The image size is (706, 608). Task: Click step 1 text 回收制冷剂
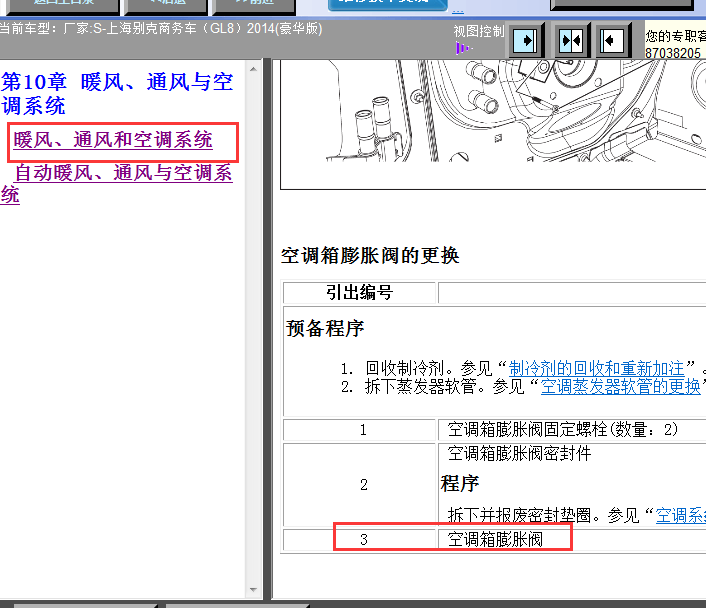click(404, 368)
